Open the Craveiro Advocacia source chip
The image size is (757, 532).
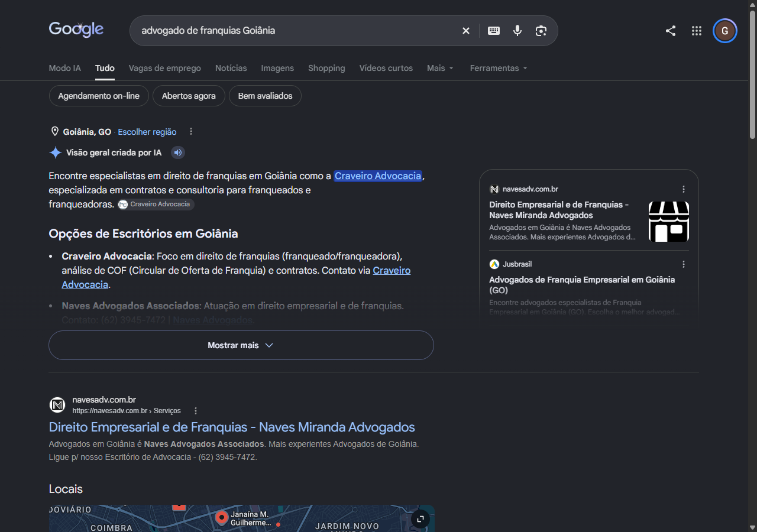pyautogui.click(x=156, y=205)
